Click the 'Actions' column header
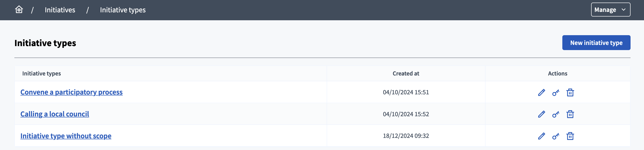 tap(557, 74)
